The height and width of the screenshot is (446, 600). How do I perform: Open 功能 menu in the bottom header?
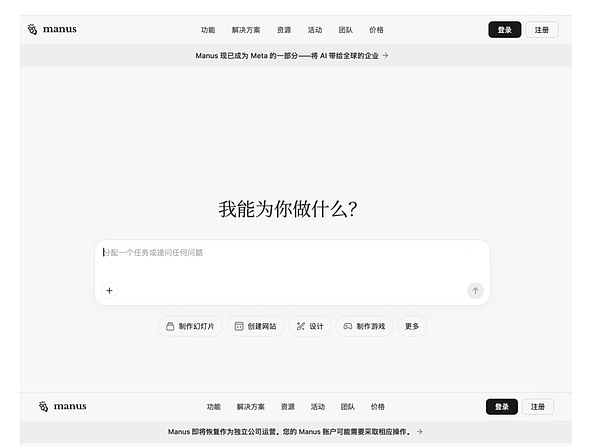coord(214,407)
